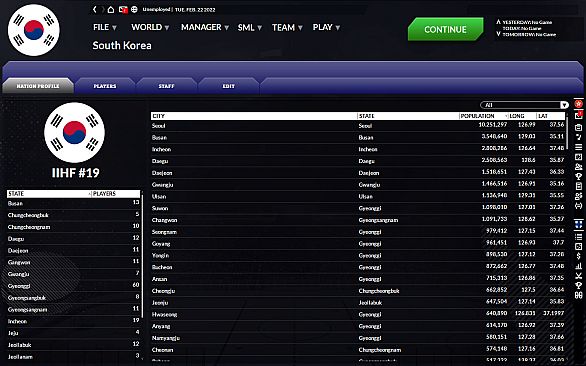Click the up arrow beside YESTERDAY schedule
586x366 pixels.
498,22
